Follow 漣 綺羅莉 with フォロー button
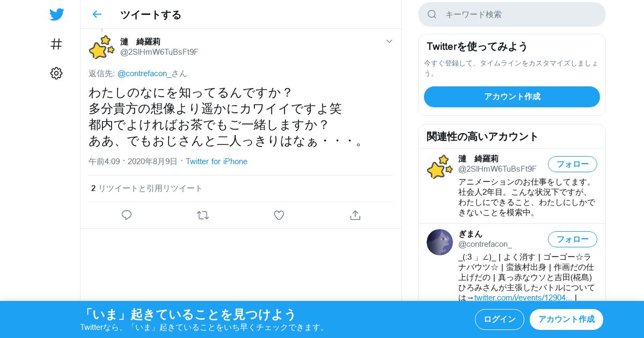Image resolution: width=644 pixels, height=338 pixels. click(573, 164)
